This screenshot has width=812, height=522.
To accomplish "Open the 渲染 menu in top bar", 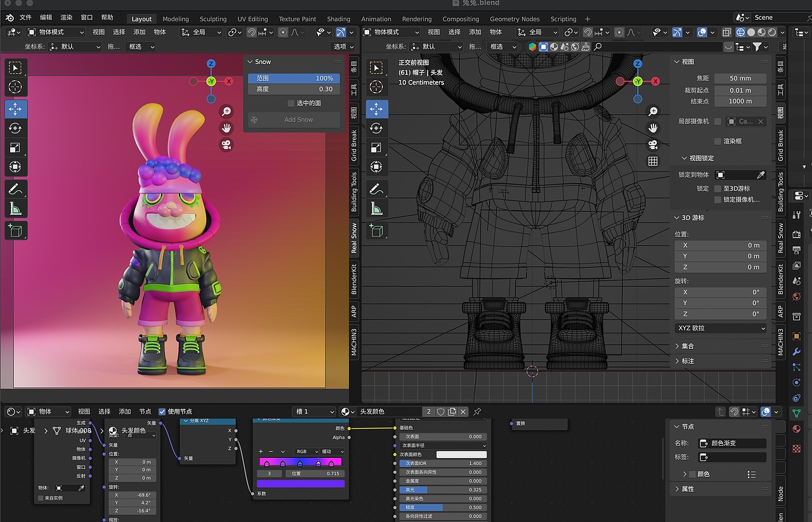I will tap(66, 17).
